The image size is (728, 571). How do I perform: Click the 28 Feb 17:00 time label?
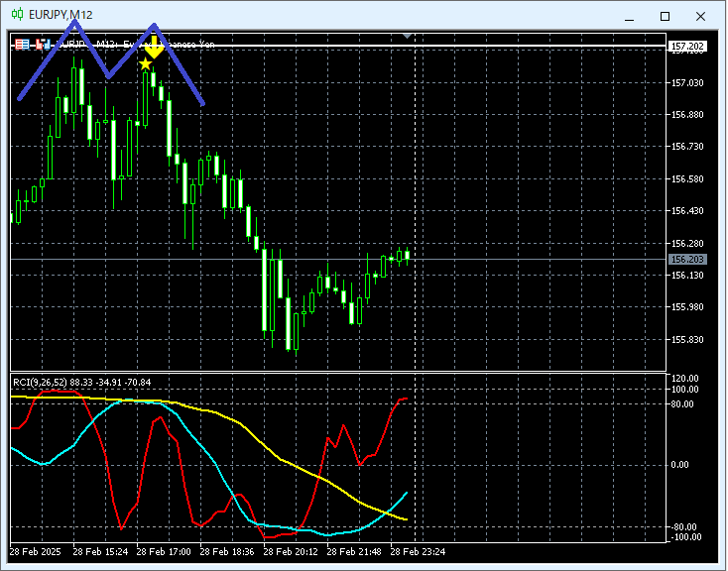164,552
